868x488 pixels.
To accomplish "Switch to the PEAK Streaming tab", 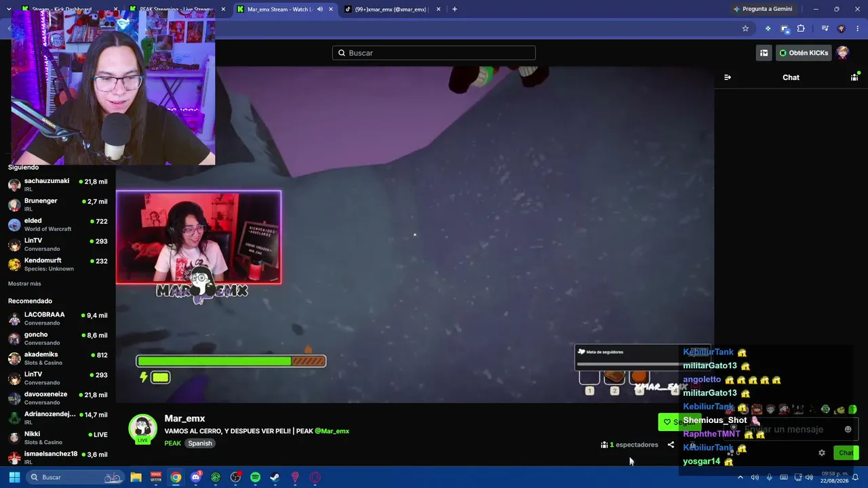I will click(177, 9).
